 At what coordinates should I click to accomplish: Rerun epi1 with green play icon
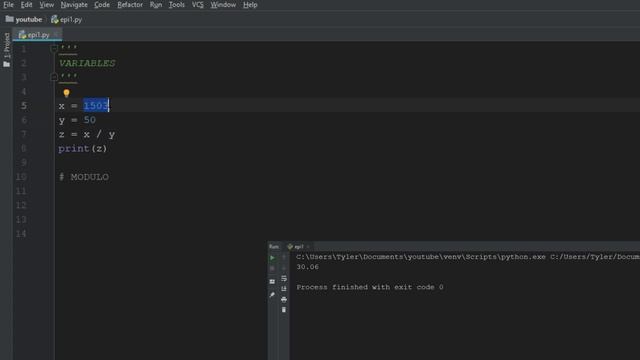click(x=272, y=258)
